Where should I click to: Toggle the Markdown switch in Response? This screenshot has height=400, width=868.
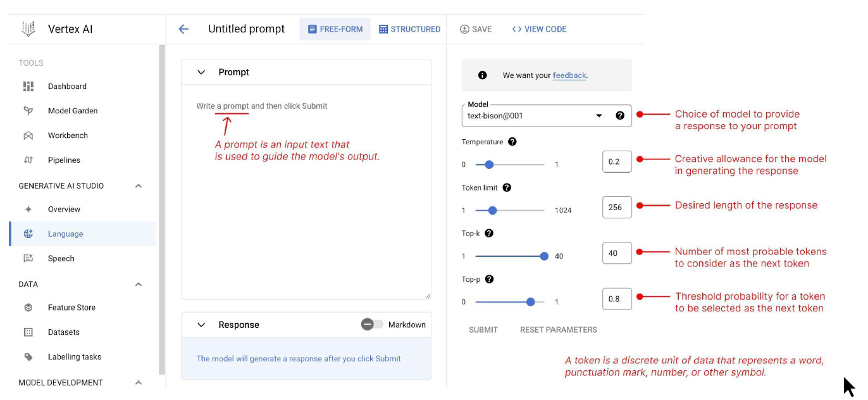point(372,324)
